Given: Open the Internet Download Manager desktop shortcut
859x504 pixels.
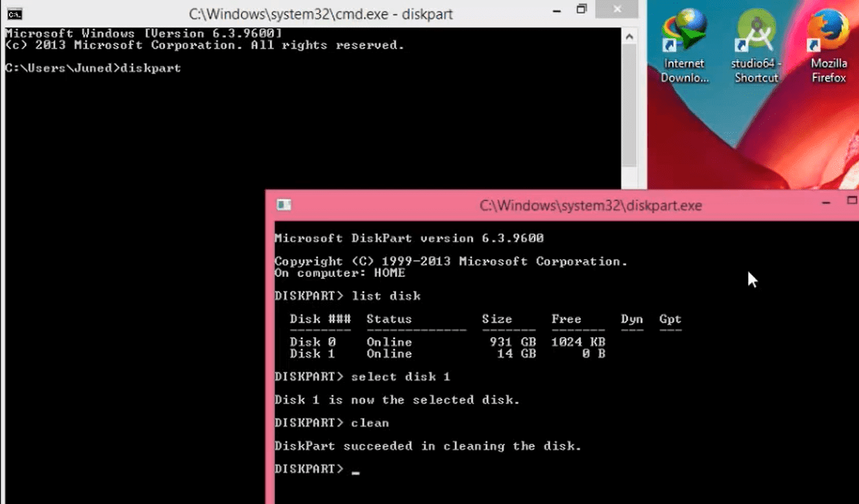Looking at the screenshot, I should [684, 47].
